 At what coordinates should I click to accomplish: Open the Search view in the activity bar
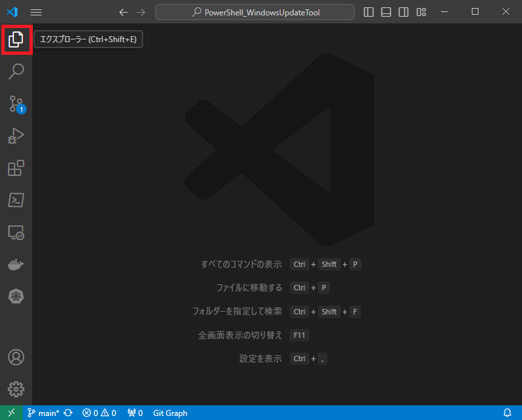[16, 71]
